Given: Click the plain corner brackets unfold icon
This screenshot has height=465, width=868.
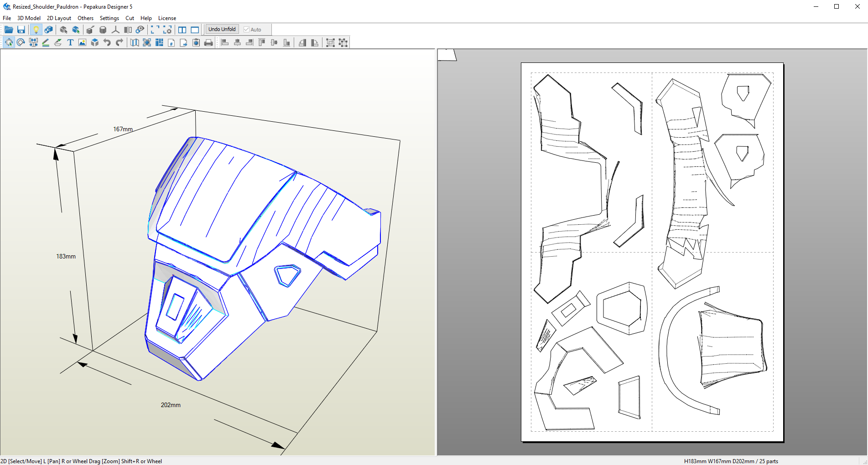Looking at the screenshot, I should coord(155,30).
